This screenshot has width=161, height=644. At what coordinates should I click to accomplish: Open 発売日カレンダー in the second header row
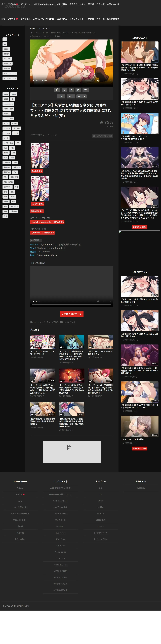(x=77, y=19)
